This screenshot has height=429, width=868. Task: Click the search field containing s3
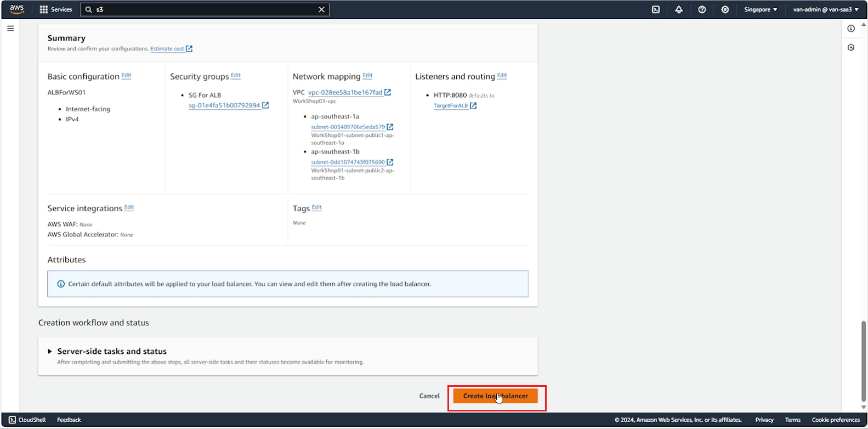(204, 9)
